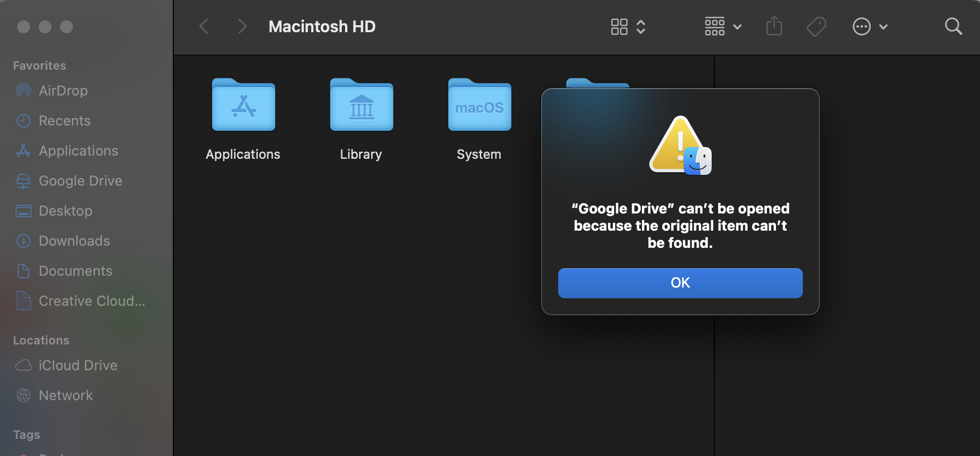The width and height of the screenshot is (980, 456).
Task: Go forward with the right chevron
Action: (243, 26)
